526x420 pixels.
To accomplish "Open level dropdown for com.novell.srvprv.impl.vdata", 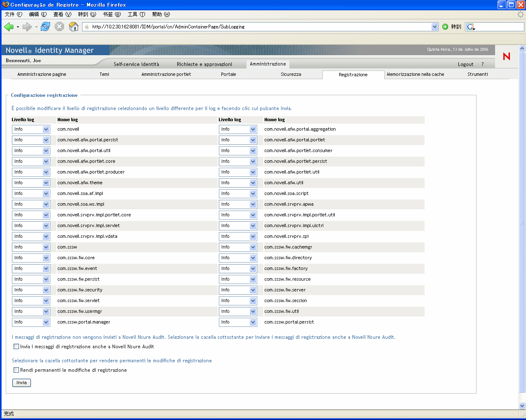I will click(31, 237).
